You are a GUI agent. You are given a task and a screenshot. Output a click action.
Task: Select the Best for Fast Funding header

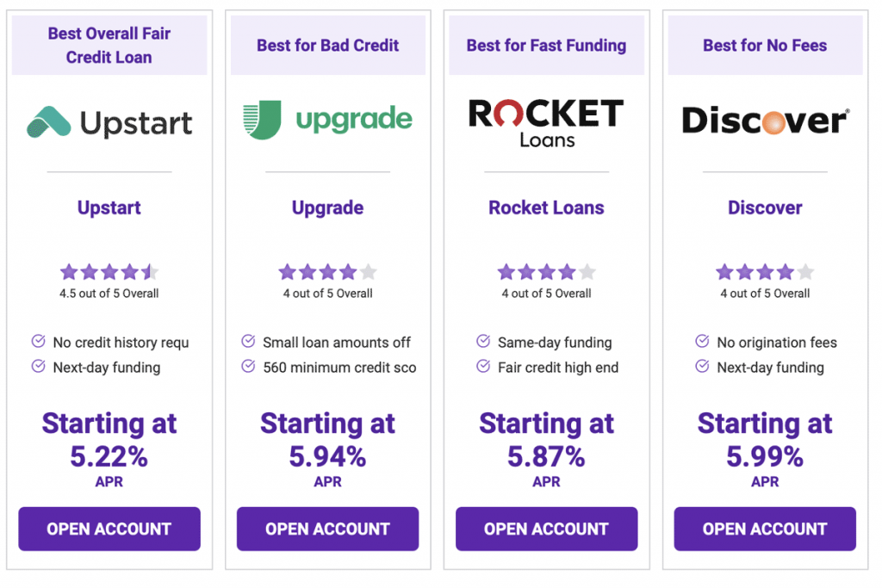pos(546,45)
